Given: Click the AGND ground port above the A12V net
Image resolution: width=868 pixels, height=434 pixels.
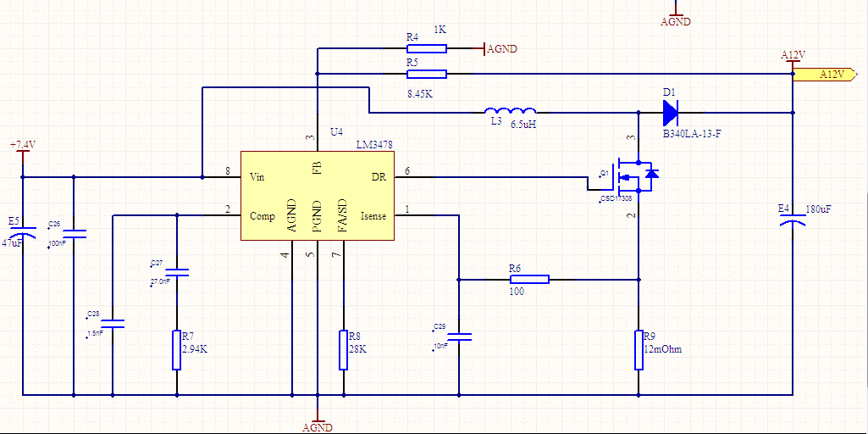Looking at the screenshot, I should pos(676,17).
